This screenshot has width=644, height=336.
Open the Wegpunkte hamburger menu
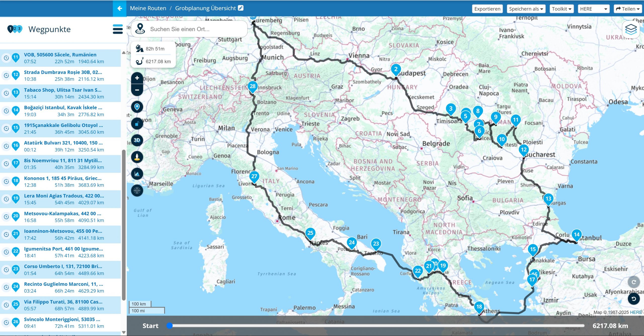(x=117, y=29)
